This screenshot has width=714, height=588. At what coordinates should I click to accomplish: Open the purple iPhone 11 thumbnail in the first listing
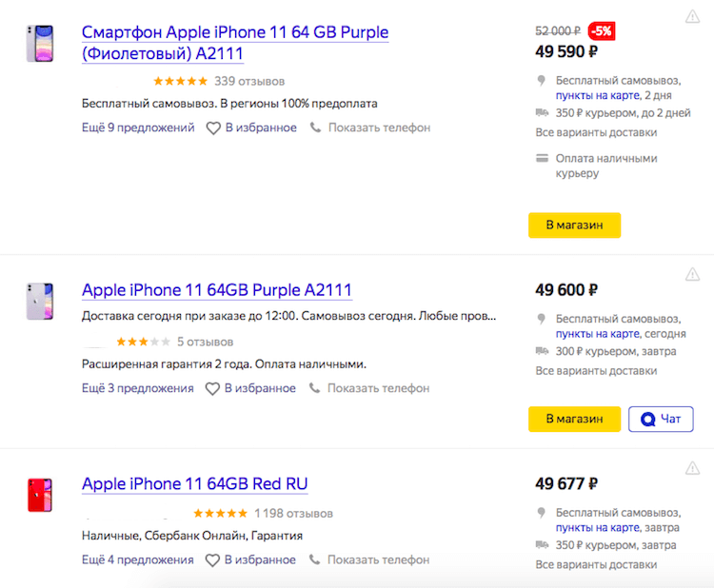40,44
